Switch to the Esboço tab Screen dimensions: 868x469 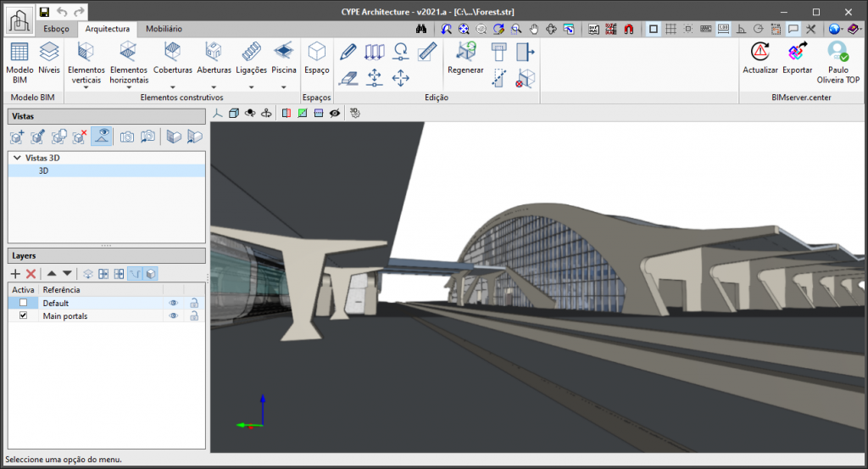57,29
